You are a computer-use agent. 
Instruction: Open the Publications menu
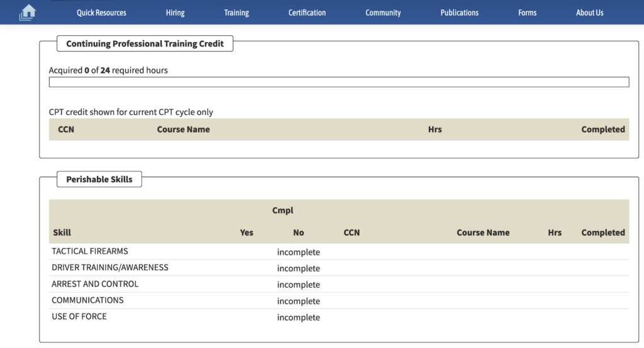point(459,13)
